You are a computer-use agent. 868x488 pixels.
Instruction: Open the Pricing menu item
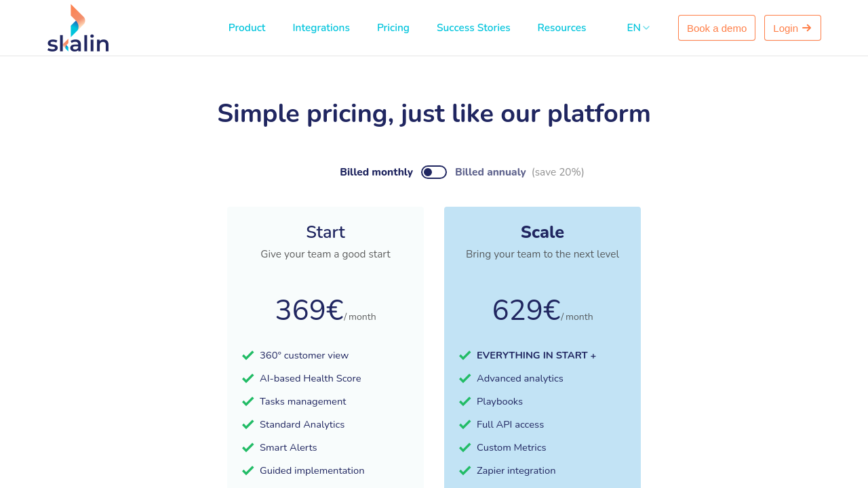coord(393,28)
